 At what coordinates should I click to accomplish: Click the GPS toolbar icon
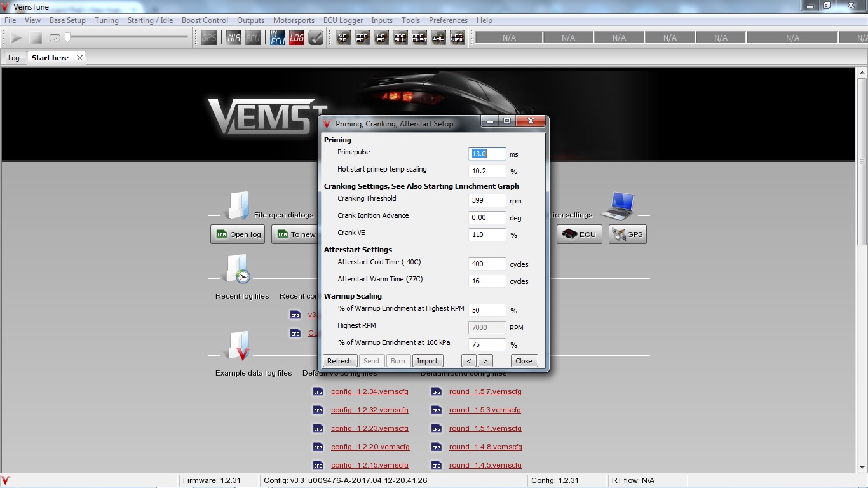pos(209,38)
